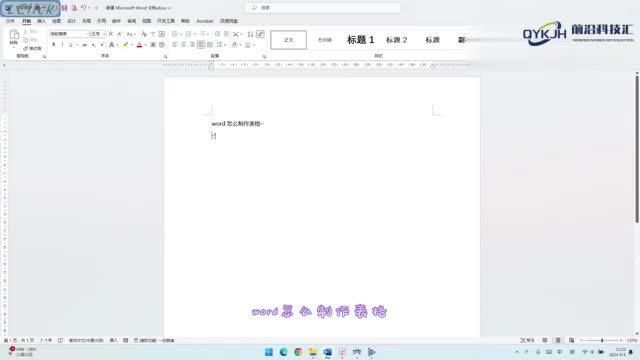Open the font size dropdown
Image resolution: width=640 pixels, height=360 pixels.
point(104,34)
